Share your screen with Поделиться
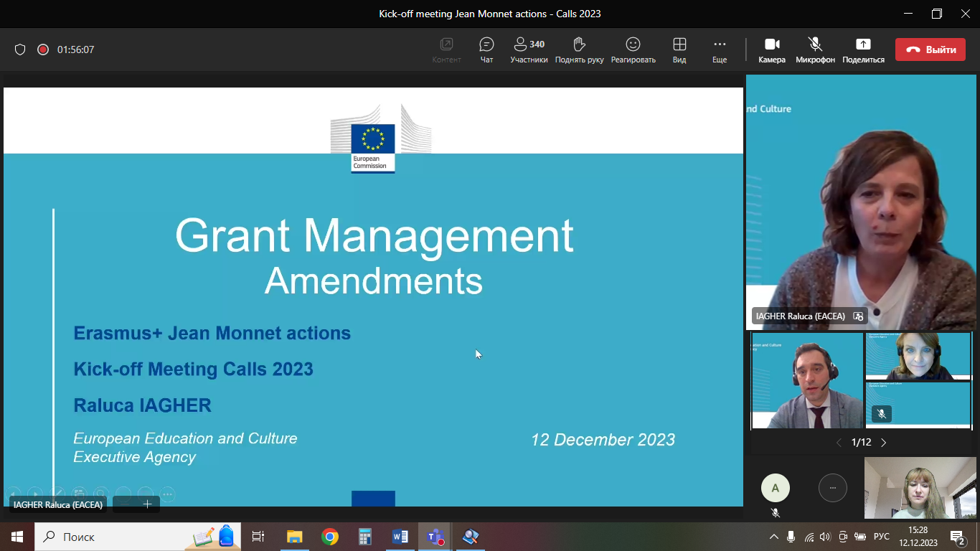The image size is (980, 551). coord(863,50)
